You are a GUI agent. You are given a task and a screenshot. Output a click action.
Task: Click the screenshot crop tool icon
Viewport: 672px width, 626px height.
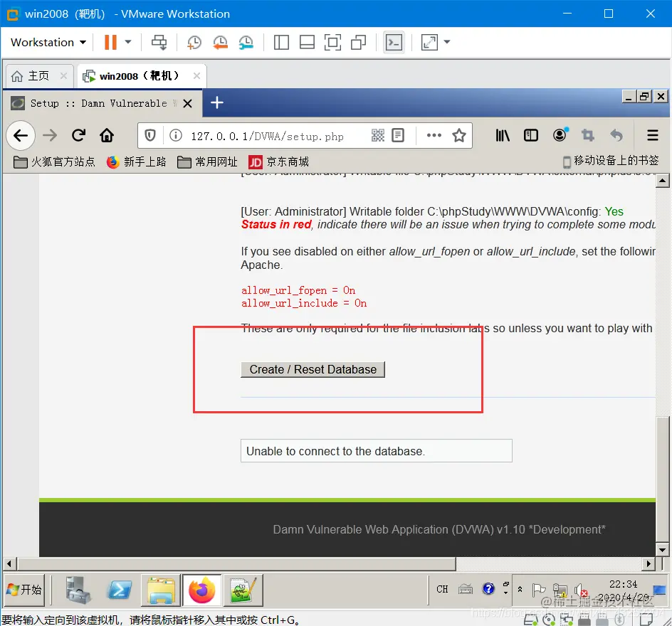587,136
